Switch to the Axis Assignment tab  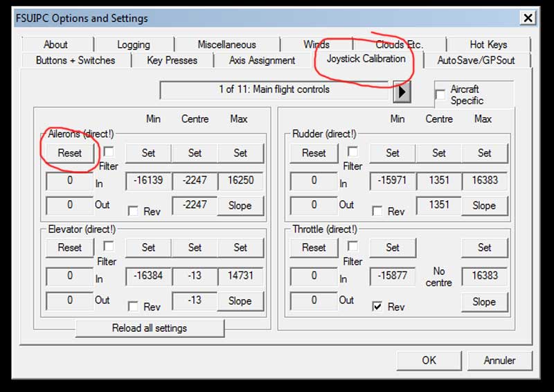262,60
